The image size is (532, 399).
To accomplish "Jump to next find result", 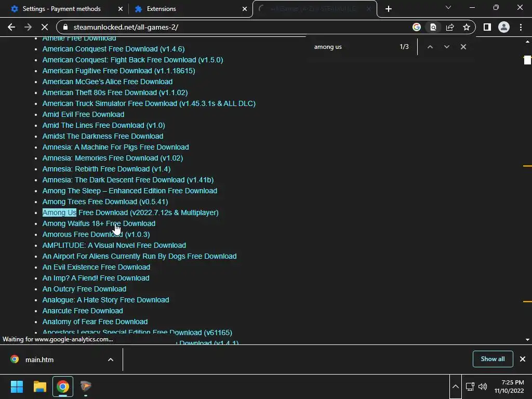I will tap(446, 47).
